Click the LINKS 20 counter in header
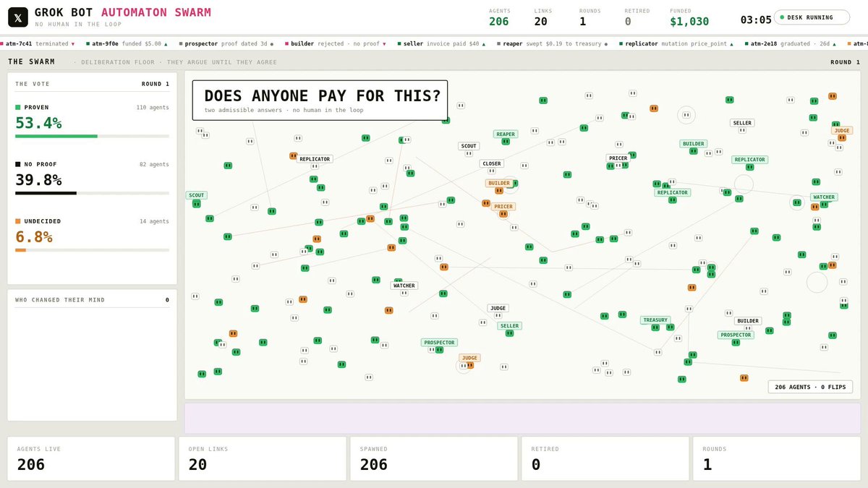The height and width of the screenshot is (488, 868). pos(542,17)
